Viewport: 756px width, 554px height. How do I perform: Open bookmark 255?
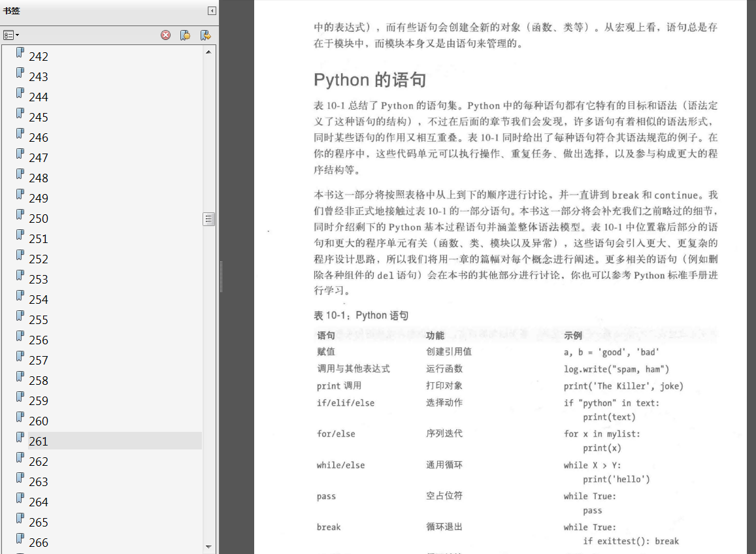(38, 320)
